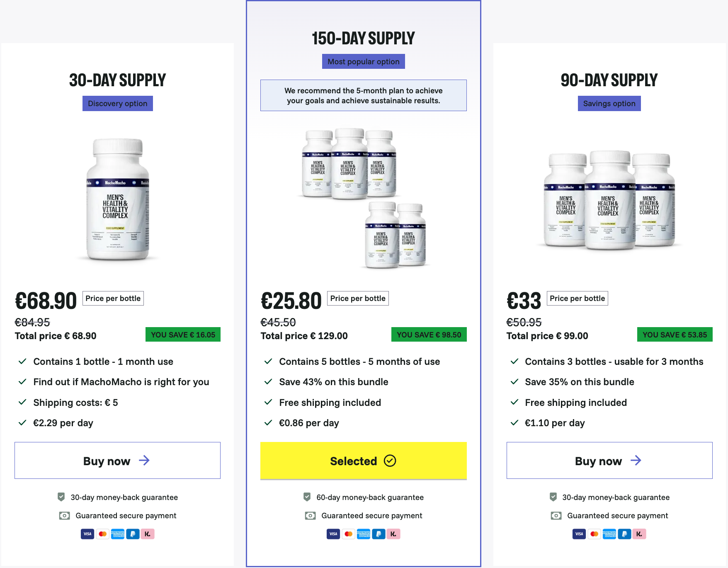This screenshot has height=568, width=728.
Task: Click the Most popular option badge
Action: [364, 62]
